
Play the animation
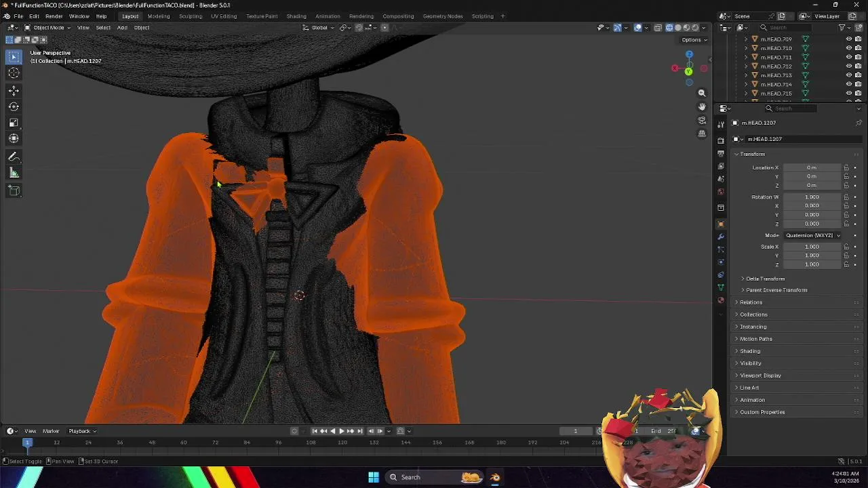(341, 431)
